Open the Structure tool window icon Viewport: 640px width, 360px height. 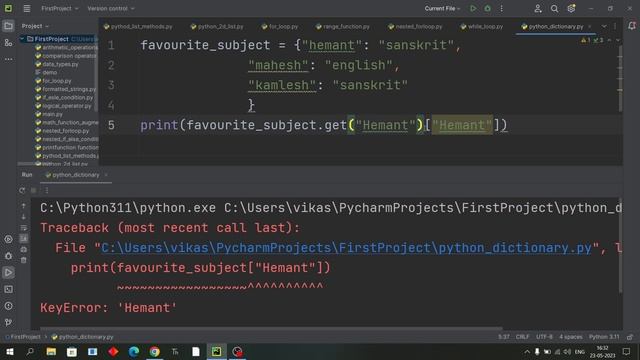[x=8, y=42]
